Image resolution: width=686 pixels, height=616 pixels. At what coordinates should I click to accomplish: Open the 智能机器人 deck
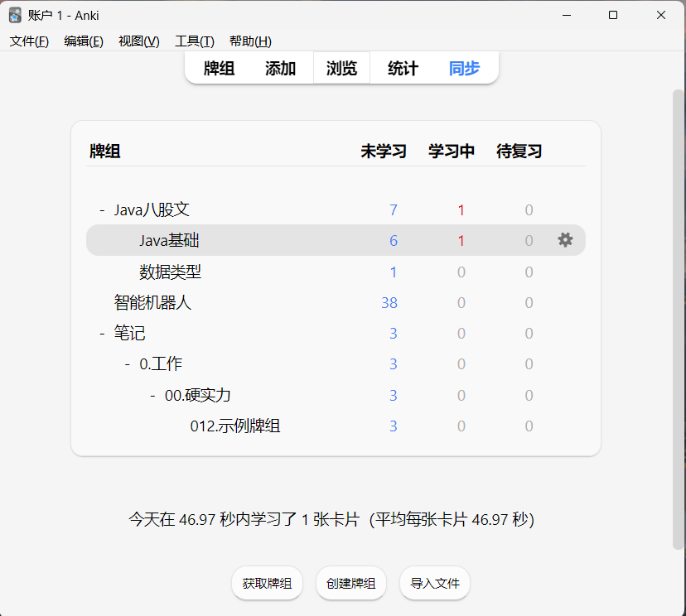tap(152, 302)
